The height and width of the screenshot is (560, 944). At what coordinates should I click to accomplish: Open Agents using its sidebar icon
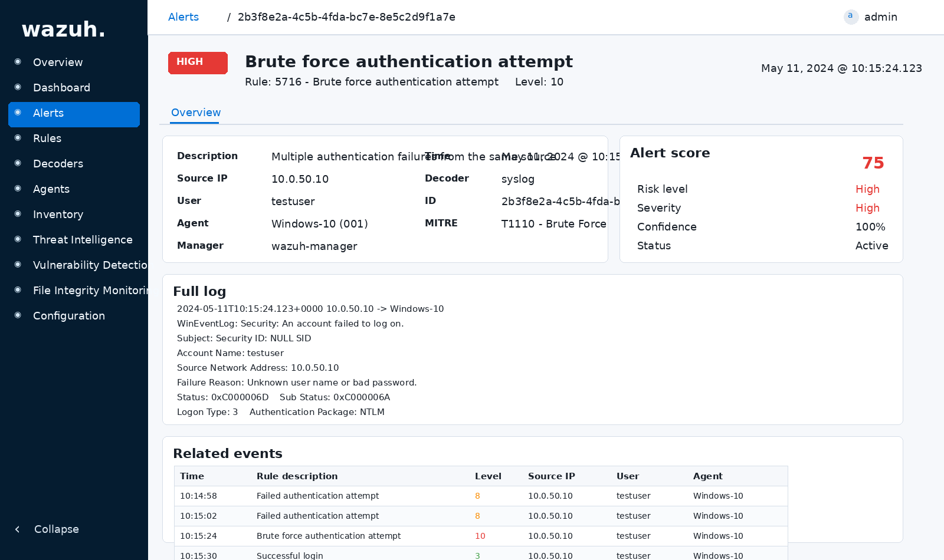18,189
